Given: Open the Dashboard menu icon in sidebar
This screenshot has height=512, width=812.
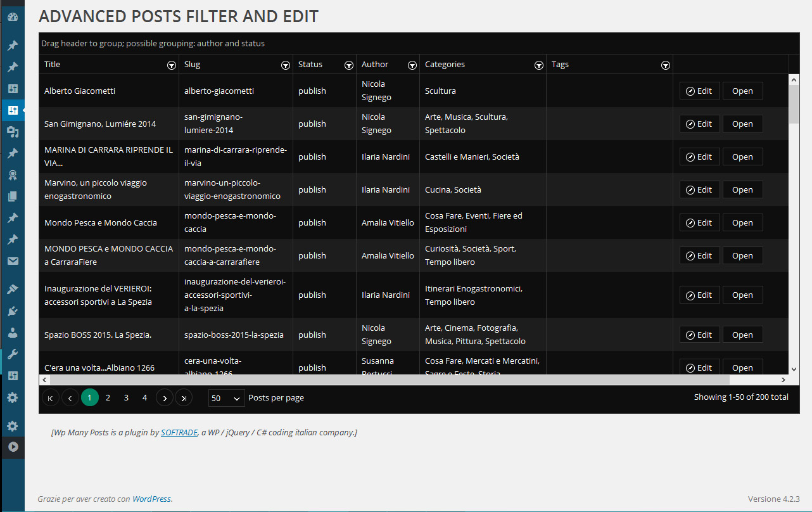Looking at the screenshot, I should [13, 17].
